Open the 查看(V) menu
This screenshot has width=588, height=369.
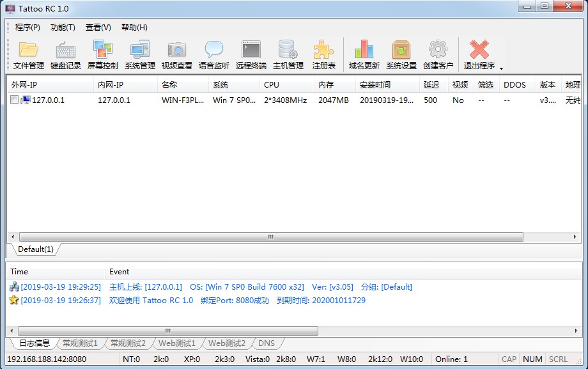coord(98,27)
